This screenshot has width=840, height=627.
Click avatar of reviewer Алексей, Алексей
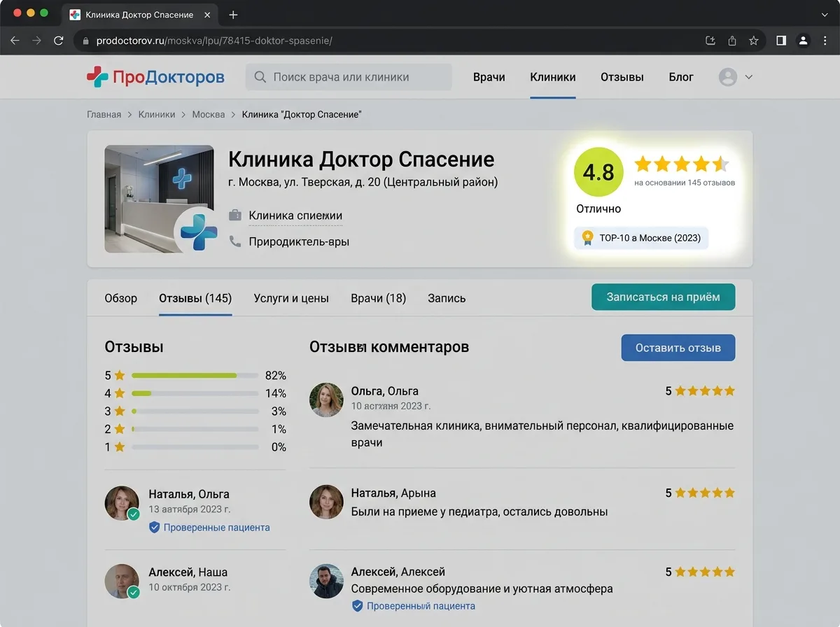(326, 581)
